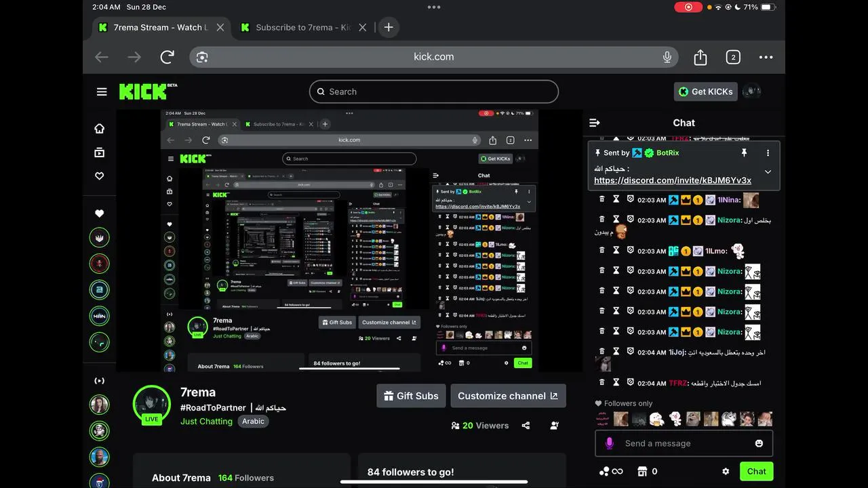Go to Home in the sidebar

coord(100,129)
